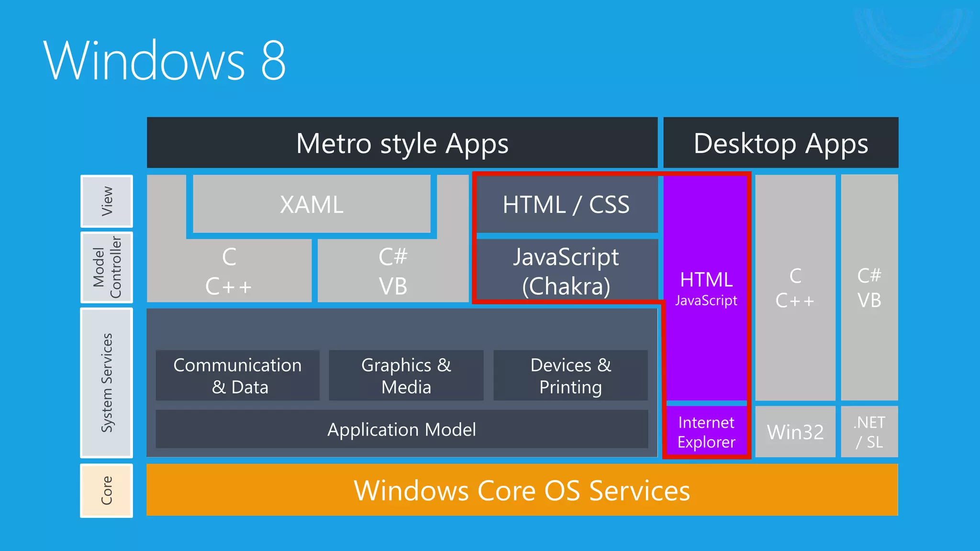Select the XAML box
The image size is (980, 551).
tap(312, 204)
